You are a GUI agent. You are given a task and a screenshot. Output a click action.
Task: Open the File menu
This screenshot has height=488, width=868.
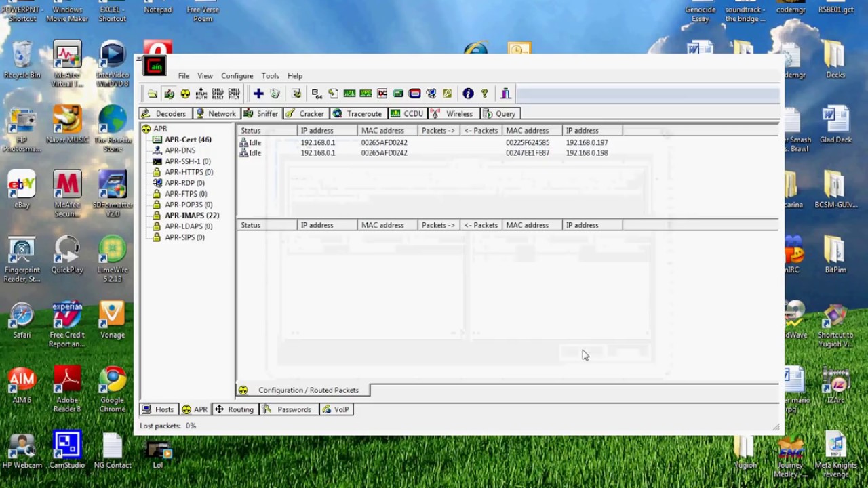click(184, 76)
